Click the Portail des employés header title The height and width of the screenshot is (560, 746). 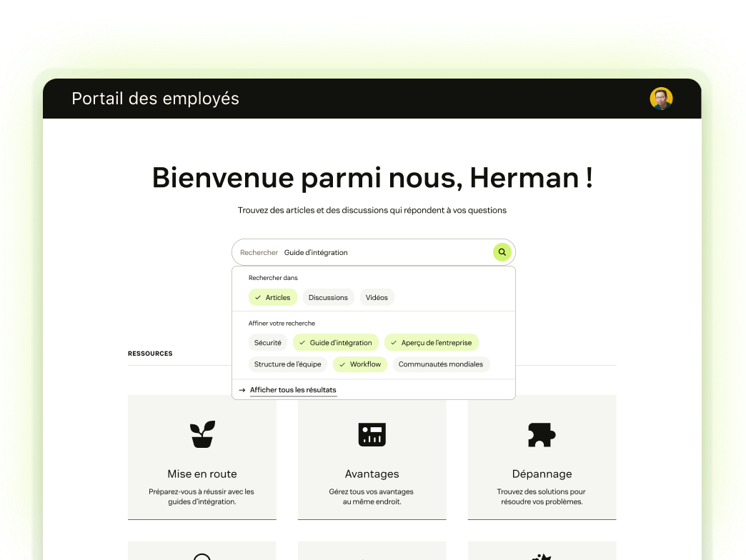coord(155,99)
